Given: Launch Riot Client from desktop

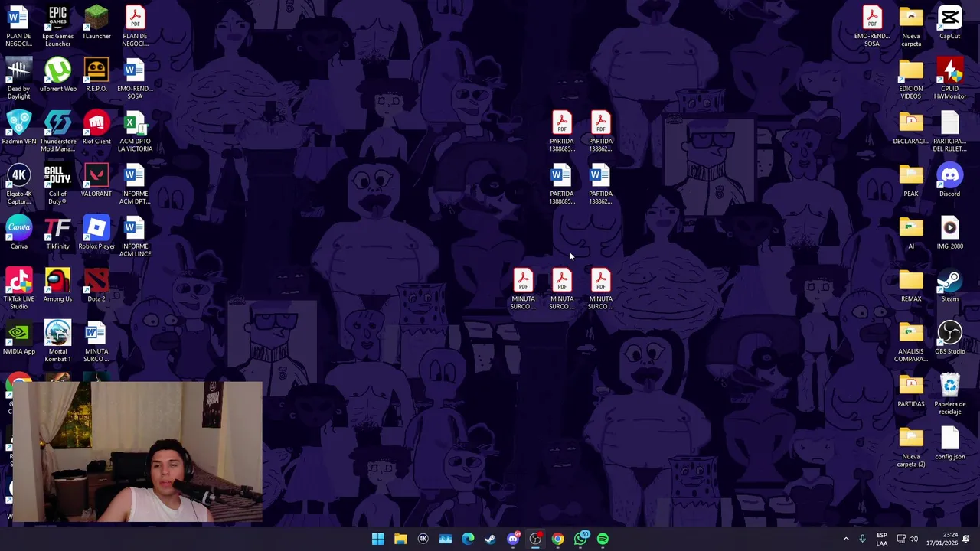Looking at the screenshot, I should (x=96, y=128).
